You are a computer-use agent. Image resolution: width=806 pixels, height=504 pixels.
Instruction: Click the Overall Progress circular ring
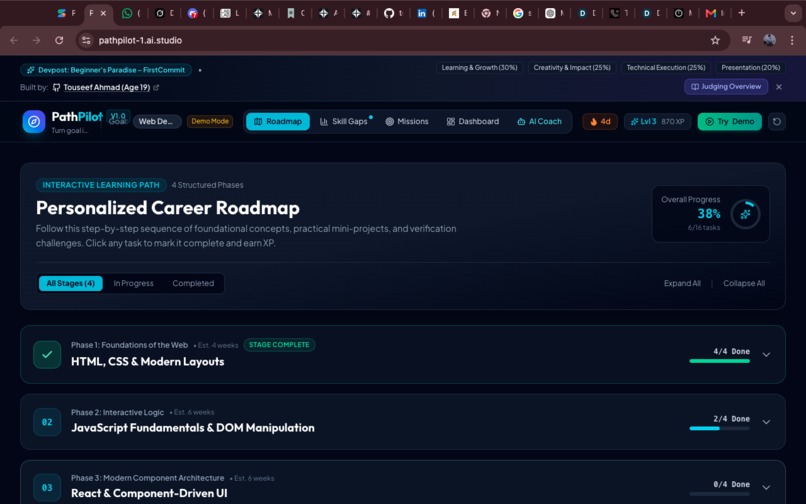[745, 214]
